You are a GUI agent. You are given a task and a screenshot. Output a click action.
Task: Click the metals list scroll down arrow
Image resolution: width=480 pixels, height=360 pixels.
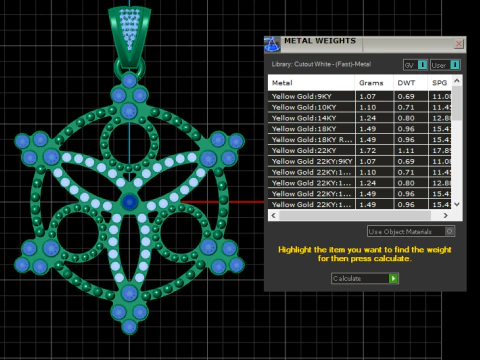pyautogui.click(x=457, y=204)
